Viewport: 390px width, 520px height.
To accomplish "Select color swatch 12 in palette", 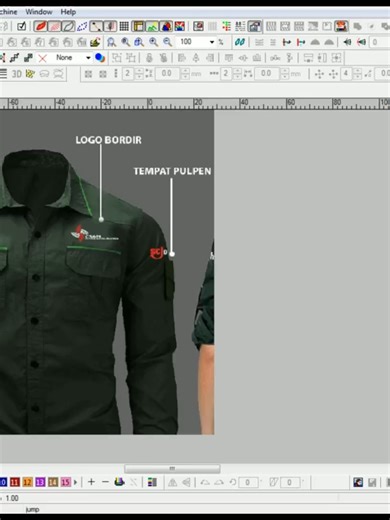I will point(28,482).
